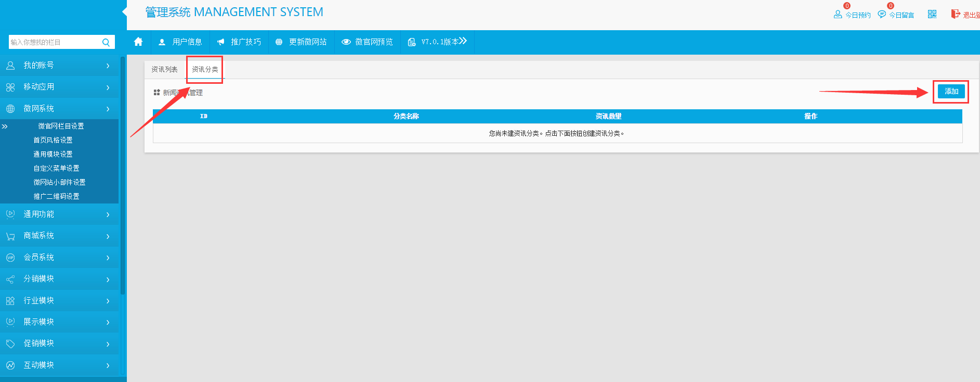Open 微官网预览 in the navigation bar
Image resolution: width=980 pixels, height=382 pixels.
367,42
